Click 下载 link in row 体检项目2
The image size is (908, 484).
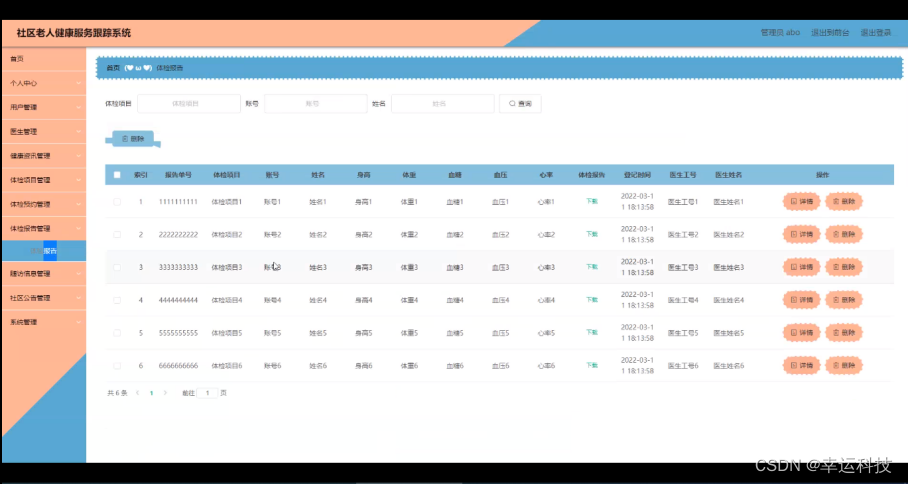[591, 234]
